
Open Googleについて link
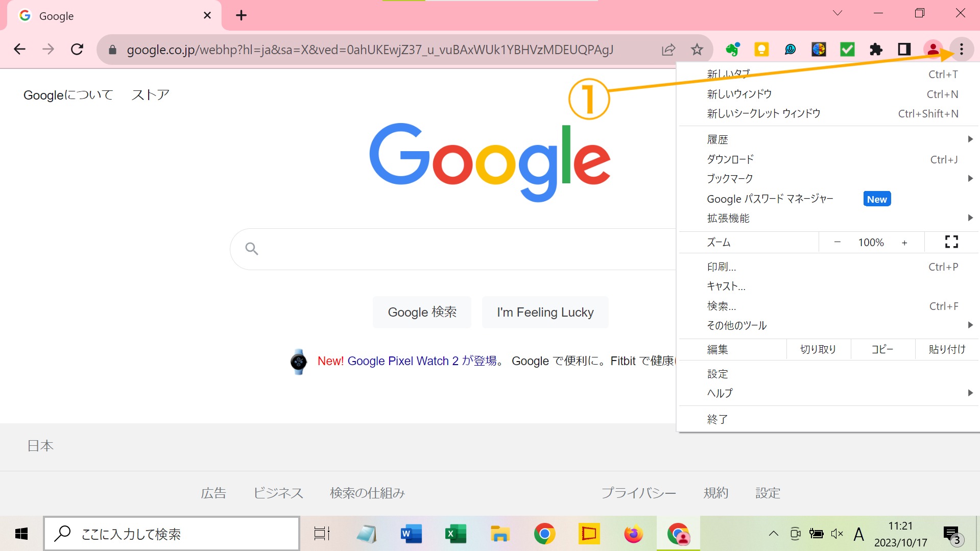[x=68, y=95]
